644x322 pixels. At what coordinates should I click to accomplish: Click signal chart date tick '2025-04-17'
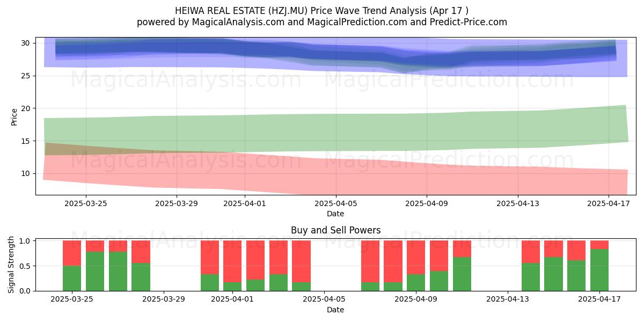click(x=599, y=299)
